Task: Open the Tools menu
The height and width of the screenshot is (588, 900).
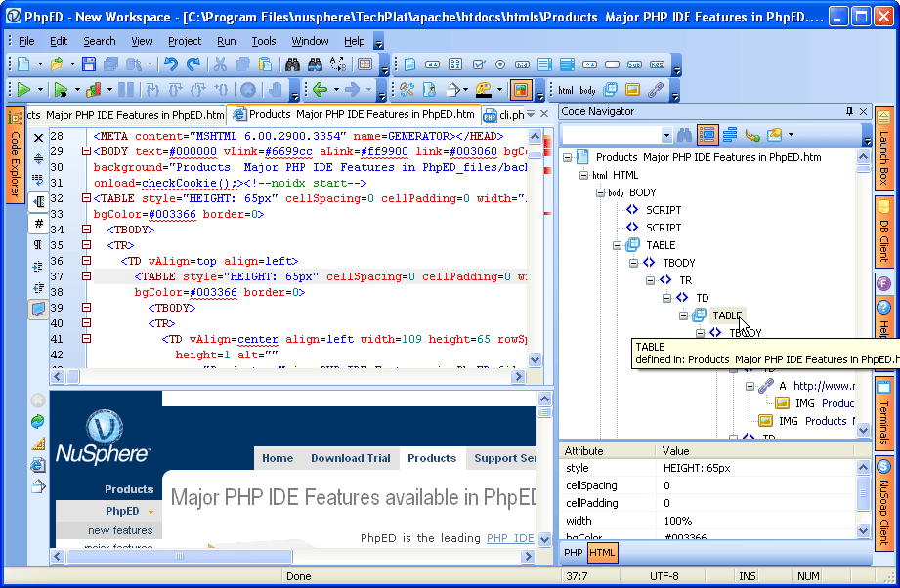Action: [x=264, y=41]
